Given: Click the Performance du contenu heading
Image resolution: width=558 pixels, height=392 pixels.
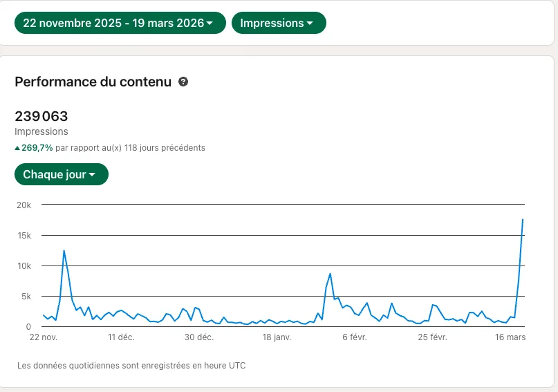Looking at the screenshot, I should point(93,82).
